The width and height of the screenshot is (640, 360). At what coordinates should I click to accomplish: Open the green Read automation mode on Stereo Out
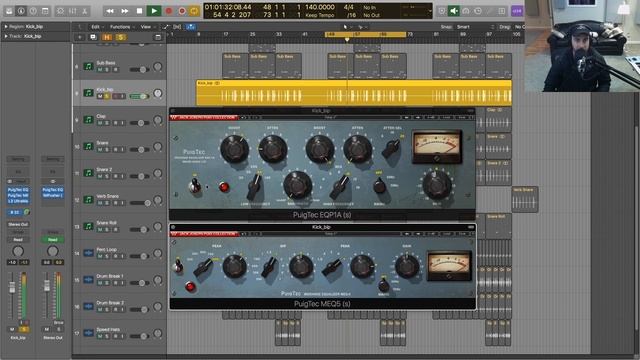[x=53, y=240]
